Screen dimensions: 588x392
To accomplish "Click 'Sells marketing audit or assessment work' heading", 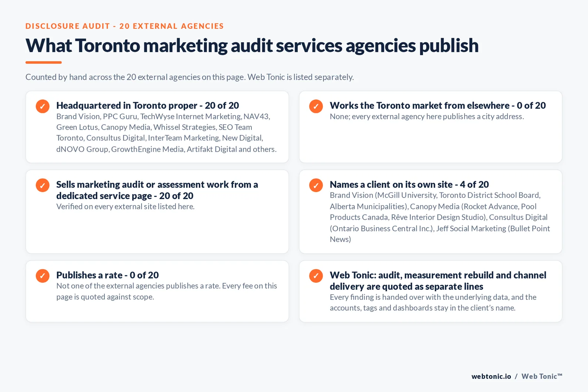I will pos(157,190).
